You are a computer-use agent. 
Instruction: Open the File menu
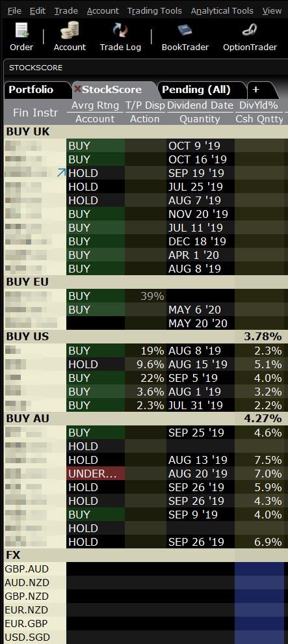pos(14,10)
